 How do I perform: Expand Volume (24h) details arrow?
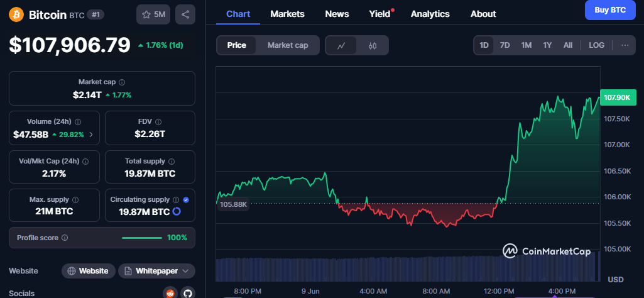91,135
